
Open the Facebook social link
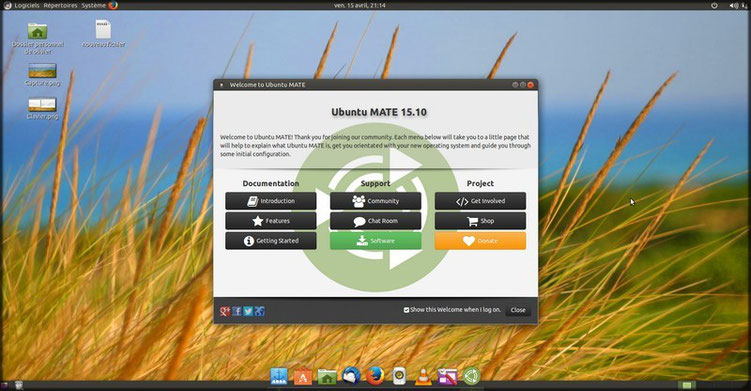237,311
